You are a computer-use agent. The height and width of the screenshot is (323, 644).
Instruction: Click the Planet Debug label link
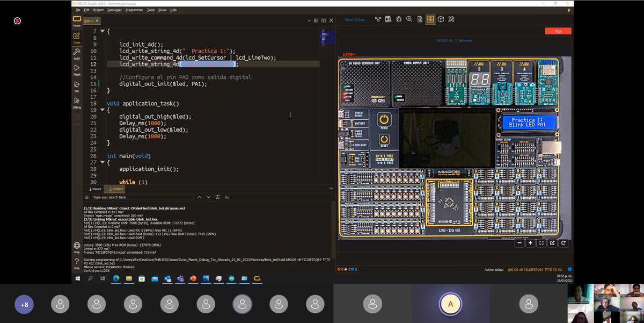(354, 19)
